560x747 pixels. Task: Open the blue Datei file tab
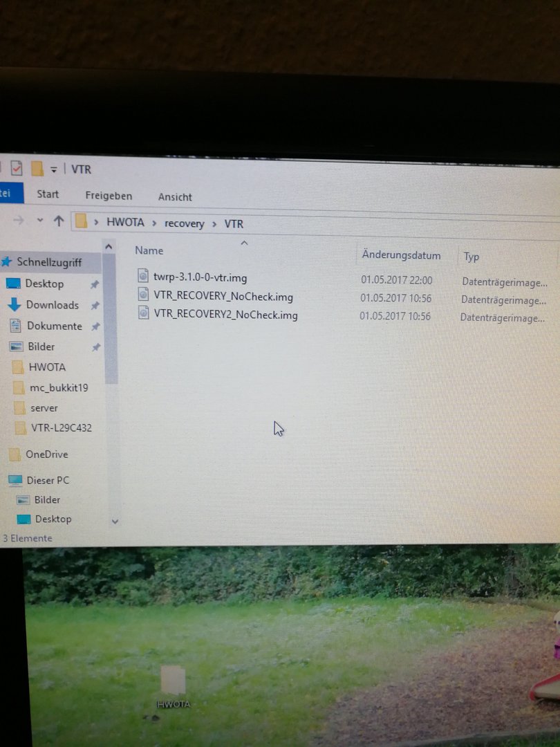[x=11, y=193]
